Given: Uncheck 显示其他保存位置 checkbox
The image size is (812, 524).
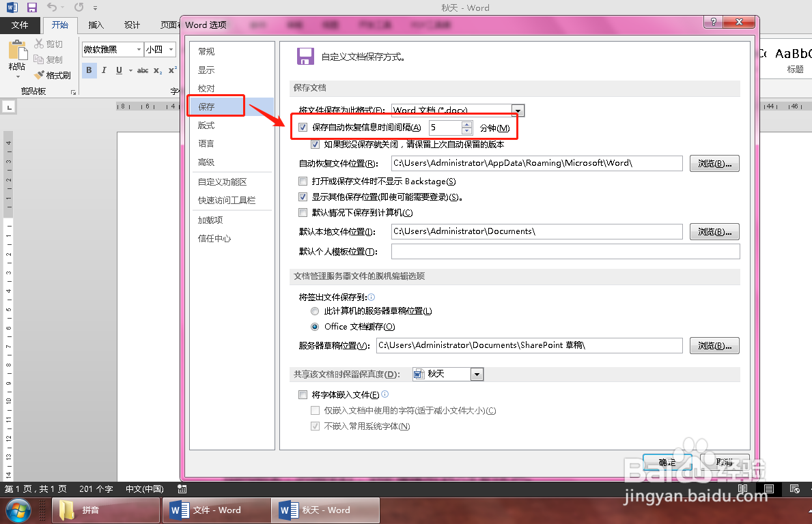Looking at the screenshot, I should tap(303, 196).
